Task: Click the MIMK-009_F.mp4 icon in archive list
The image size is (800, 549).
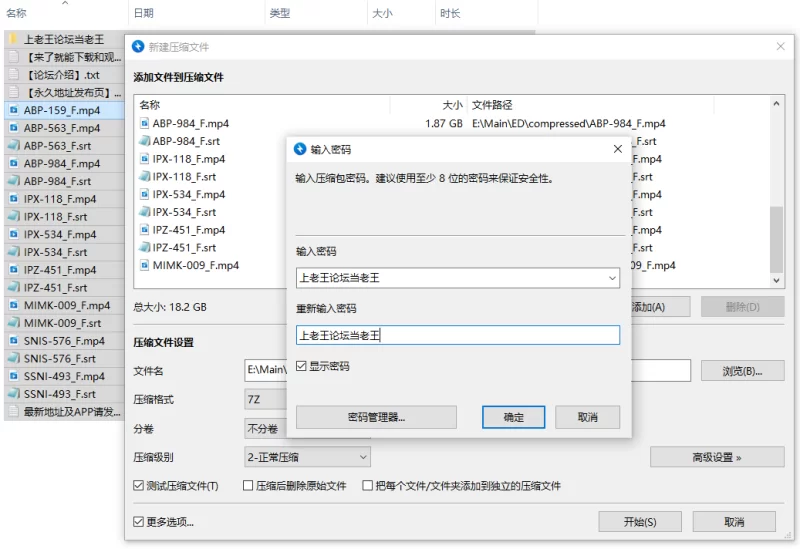Action: point(144,265)
